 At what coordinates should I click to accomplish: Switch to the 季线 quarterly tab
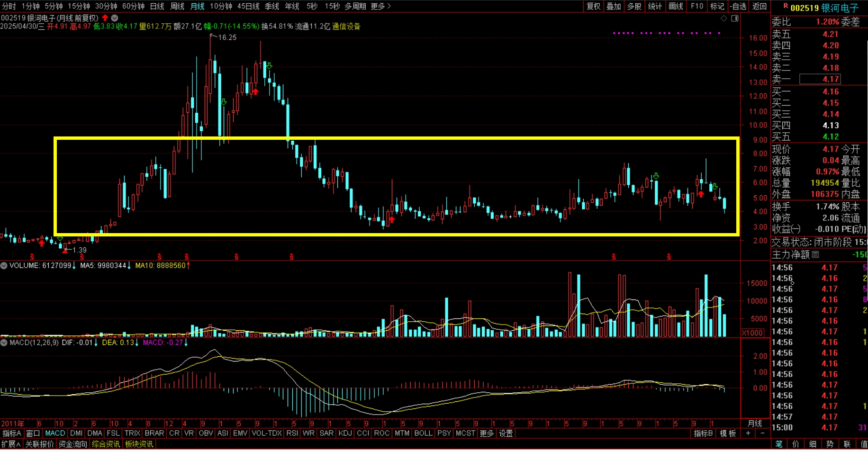[272, 6]
